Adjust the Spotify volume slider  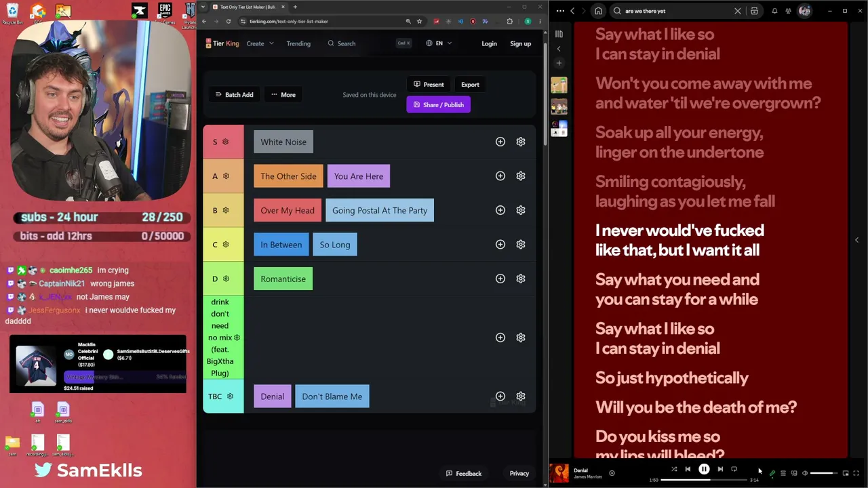point(823,473)
